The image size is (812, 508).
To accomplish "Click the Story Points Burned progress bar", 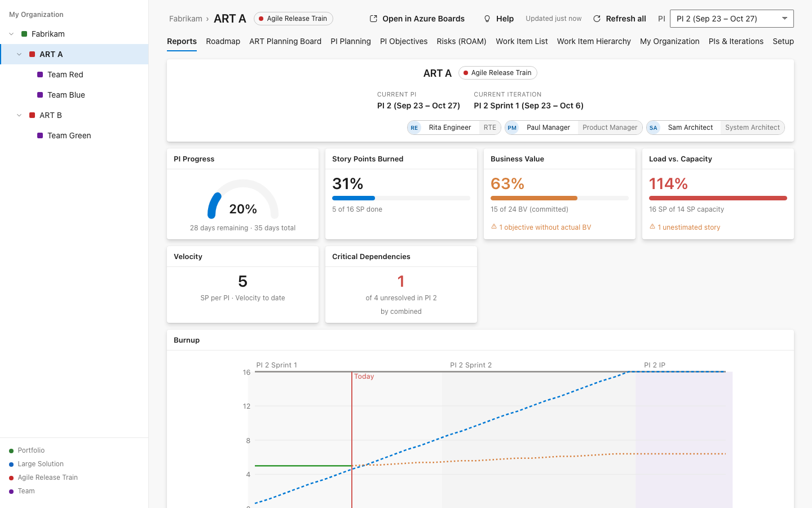I will point(401,198).
